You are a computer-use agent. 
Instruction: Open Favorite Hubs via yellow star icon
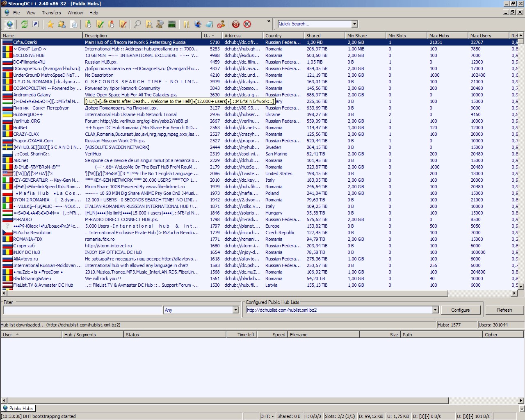tap(50, 24)
